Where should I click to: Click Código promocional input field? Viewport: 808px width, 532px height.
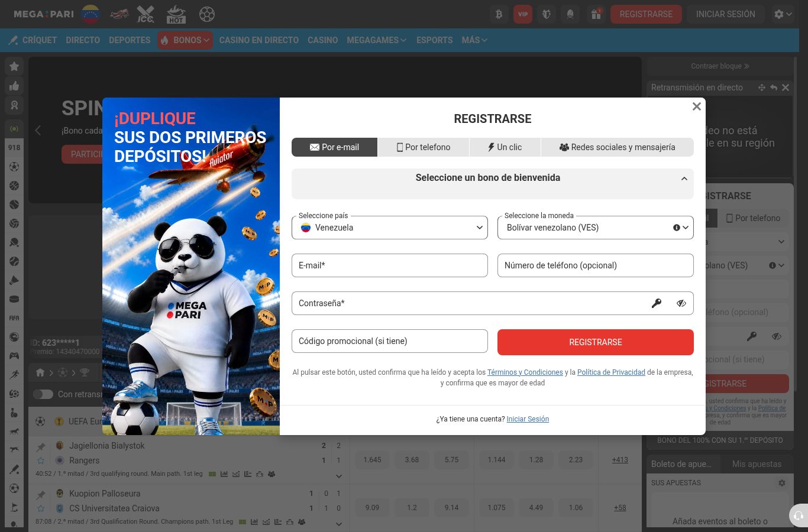[x=390, y=341]
